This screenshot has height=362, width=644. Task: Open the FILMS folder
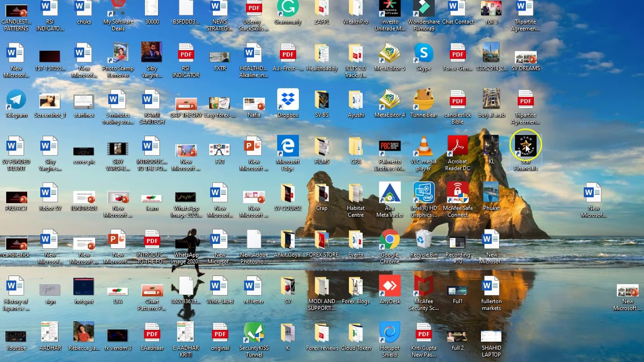click(322, 150)
